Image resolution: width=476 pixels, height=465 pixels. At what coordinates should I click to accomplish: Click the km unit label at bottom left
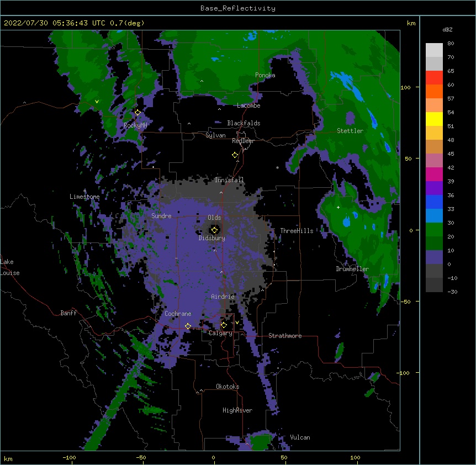8,458
